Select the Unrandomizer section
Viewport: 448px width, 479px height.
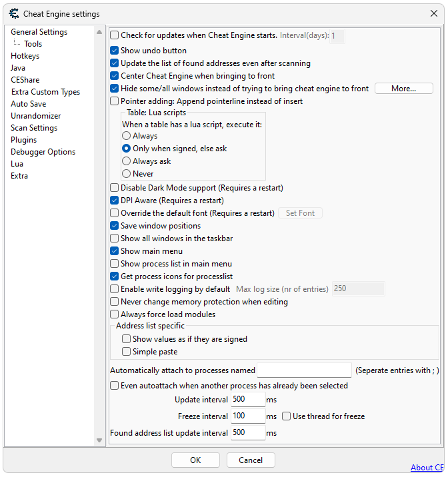[x=36, y=116]
